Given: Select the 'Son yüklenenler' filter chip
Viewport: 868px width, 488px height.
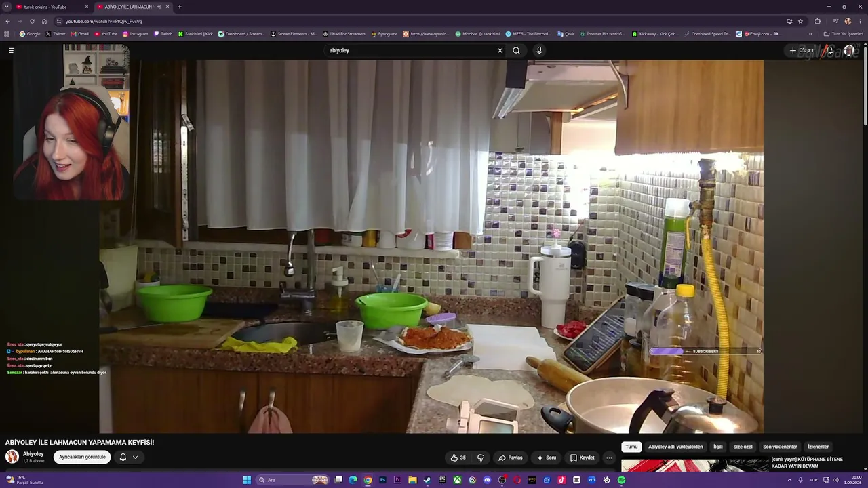Looking at the screenshot, I should point(780,447).
